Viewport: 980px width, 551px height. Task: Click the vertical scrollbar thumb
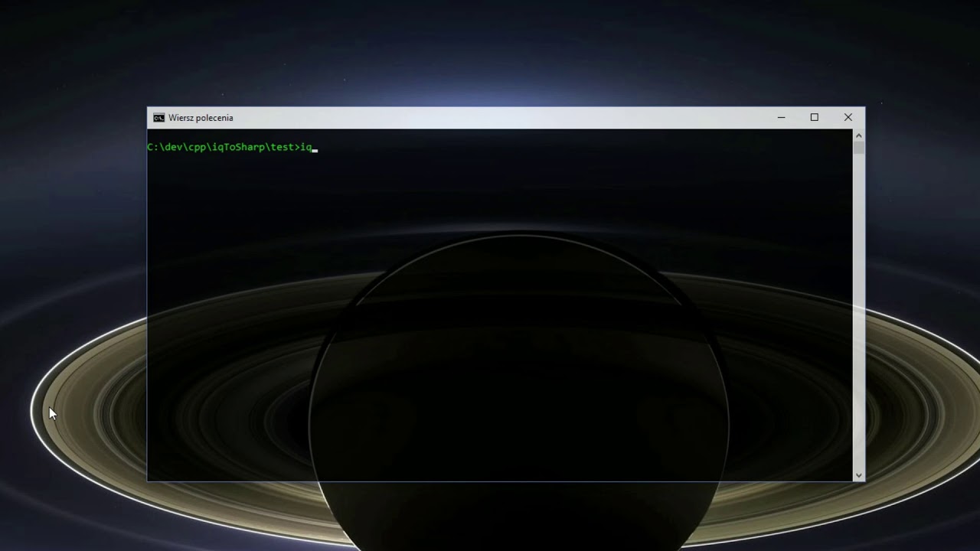pyautogui.click(x=858, y=147)
